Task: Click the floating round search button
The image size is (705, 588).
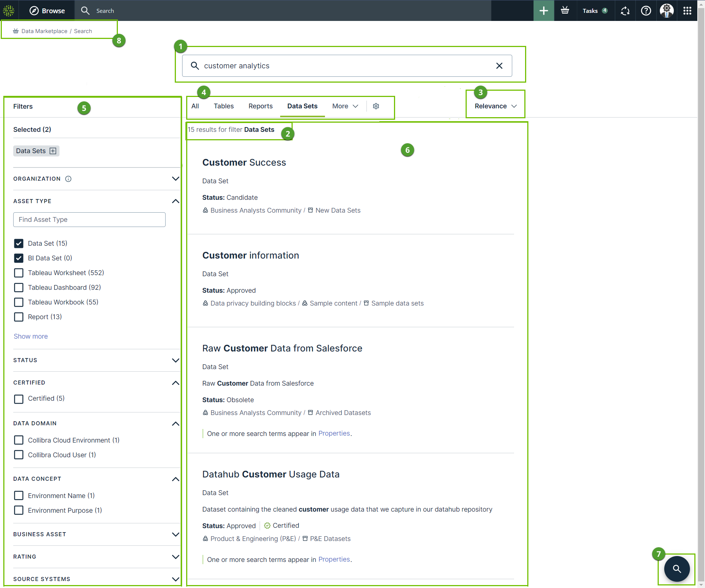Action: coord(677,569)
